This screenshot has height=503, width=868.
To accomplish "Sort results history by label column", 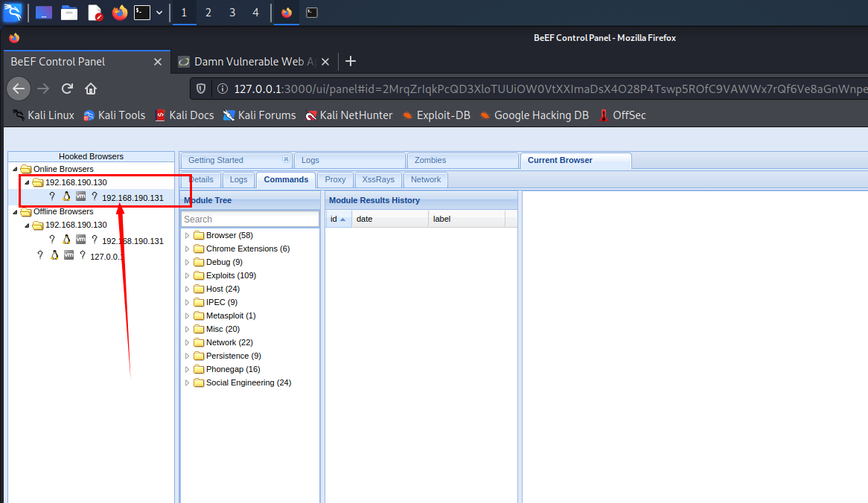I will click(467, 219).
